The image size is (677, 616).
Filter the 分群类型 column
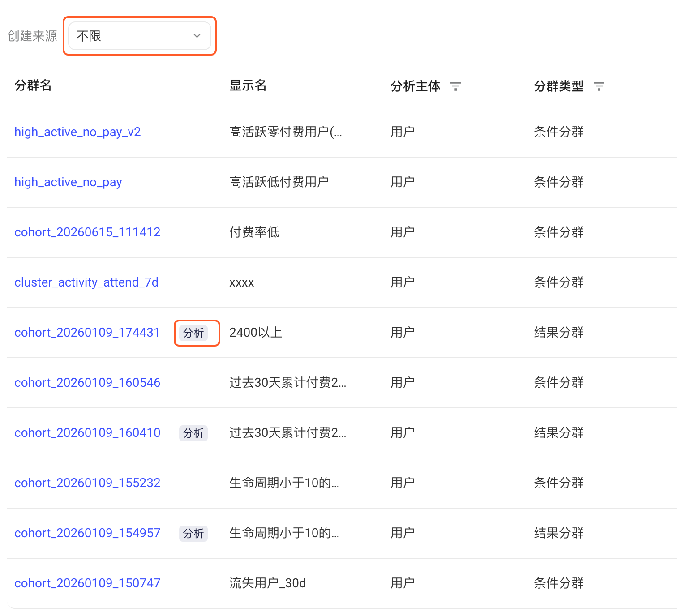click(x=599, y=86)
